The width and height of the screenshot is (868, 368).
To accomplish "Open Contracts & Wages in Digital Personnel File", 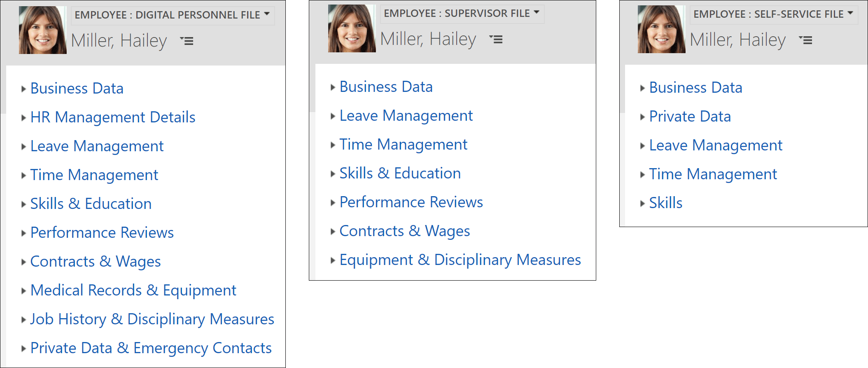I will (x=96, y=262).
